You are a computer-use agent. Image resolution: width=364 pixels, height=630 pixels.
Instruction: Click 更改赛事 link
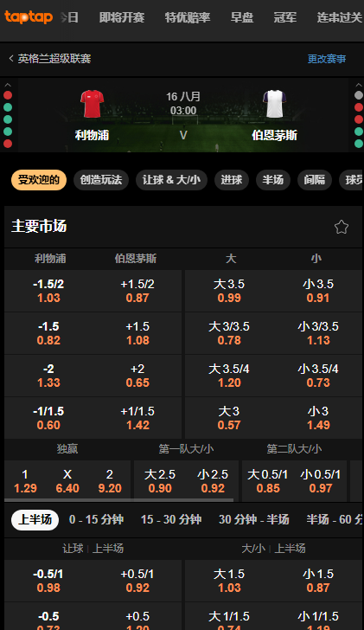[327, 59]
